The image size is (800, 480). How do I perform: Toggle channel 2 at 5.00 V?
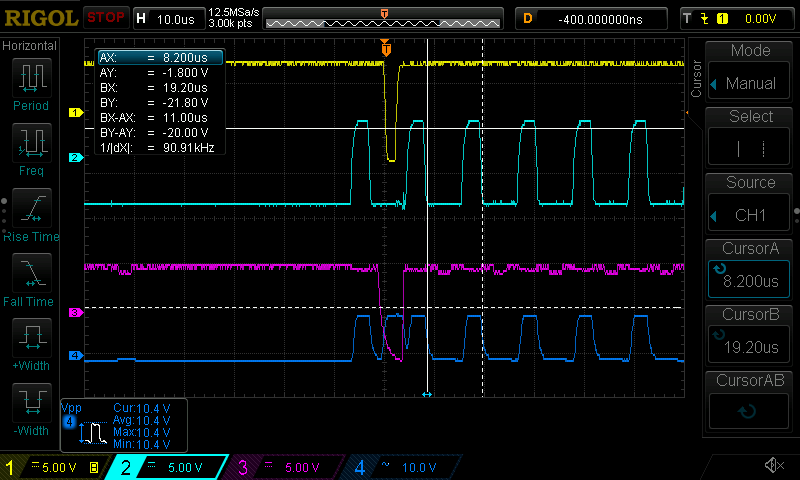click(x=168, y=467)
